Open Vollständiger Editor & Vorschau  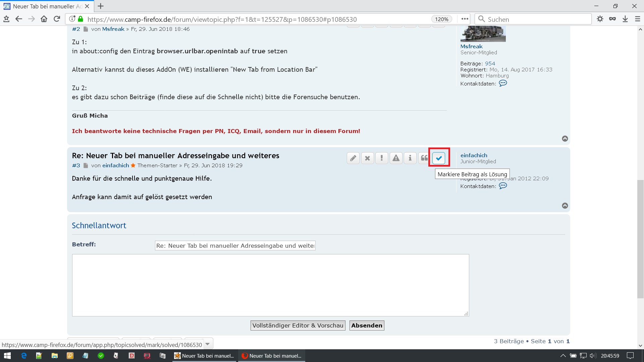(298, 325)
